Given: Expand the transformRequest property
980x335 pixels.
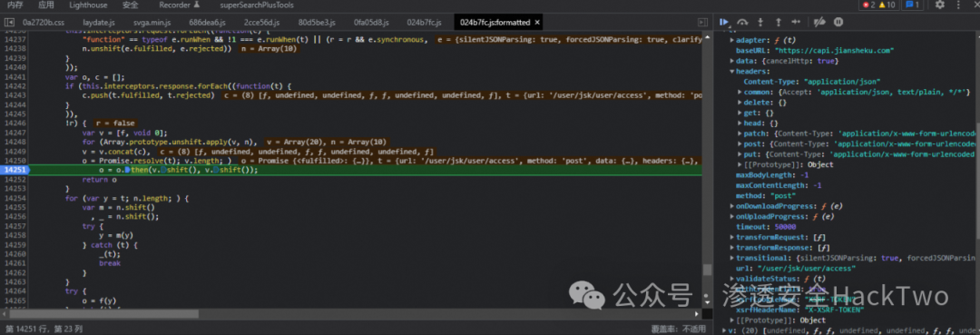Looking at the screenshot, I should (x=733, y=238).
